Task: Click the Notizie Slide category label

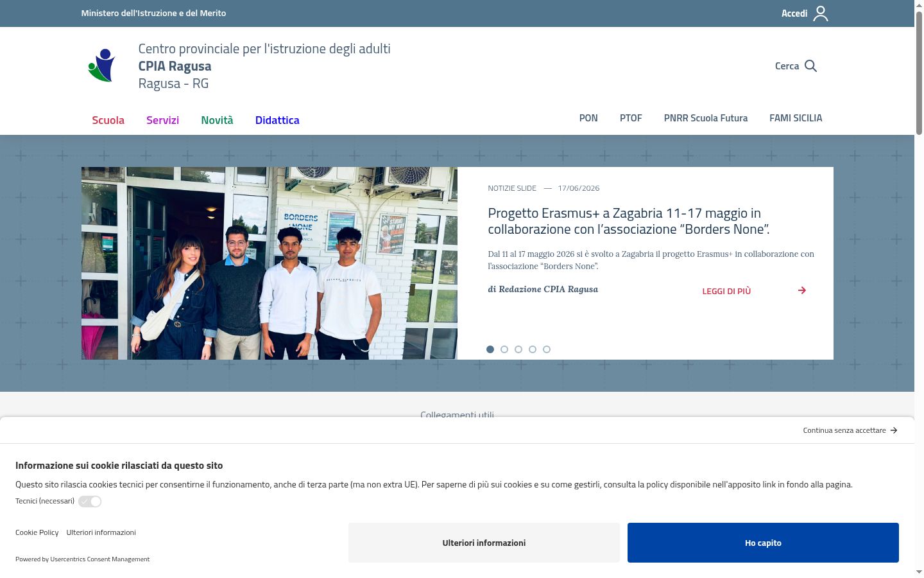Action: [512, 188]
